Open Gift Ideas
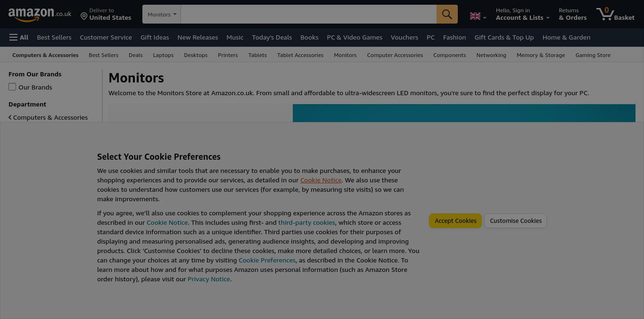Image resolution: width=644 pixels, height=319 pixels. point(155,37)
